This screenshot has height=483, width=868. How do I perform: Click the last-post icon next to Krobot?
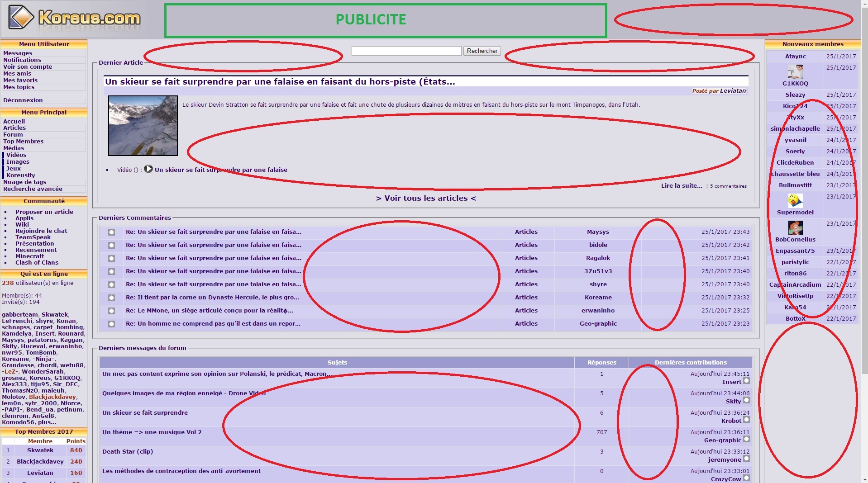746,420
